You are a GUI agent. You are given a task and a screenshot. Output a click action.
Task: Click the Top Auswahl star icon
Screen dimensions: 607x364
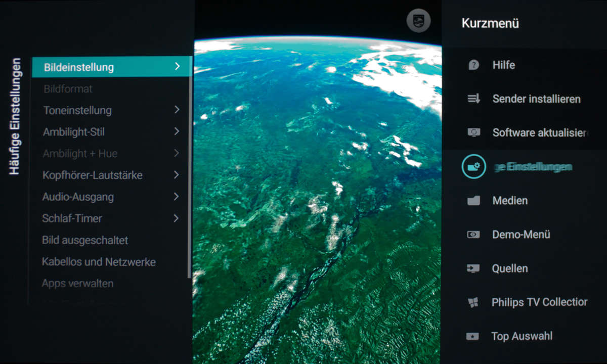pyautogui.click(x=472, y=336)
